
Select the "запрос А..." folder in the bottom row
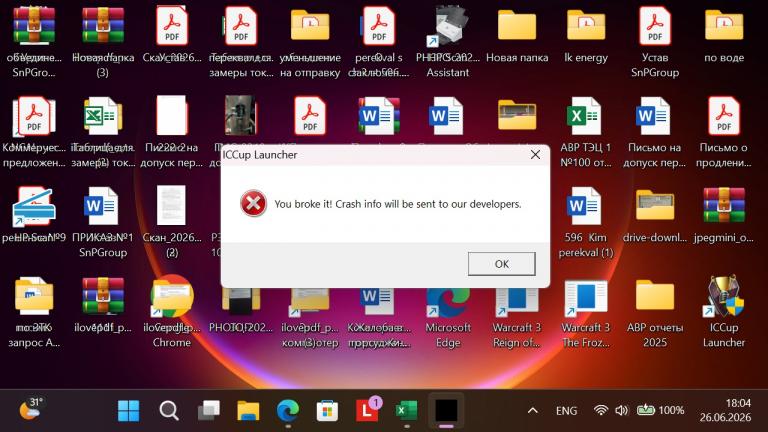tap(33, 312)
